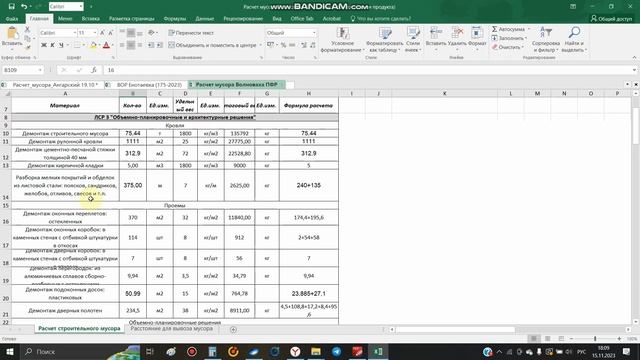Toggle italic К formatting
640x360 pixels.
[x=53, y=45]
